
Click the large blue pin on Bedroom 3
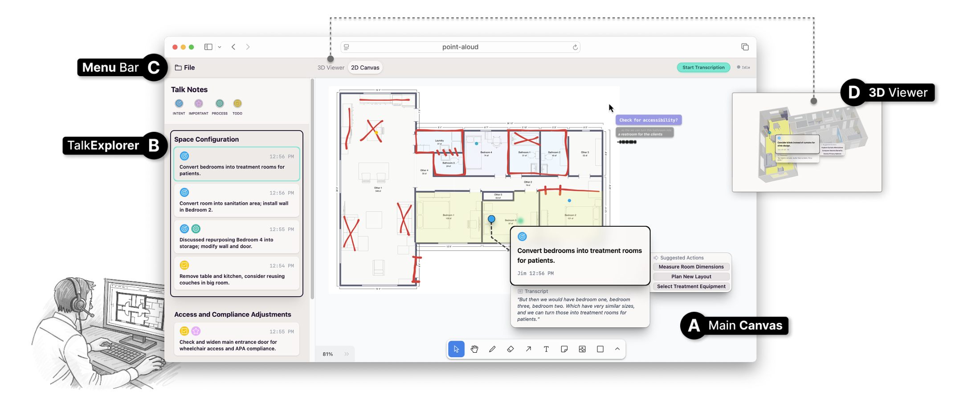click(491, 219)
